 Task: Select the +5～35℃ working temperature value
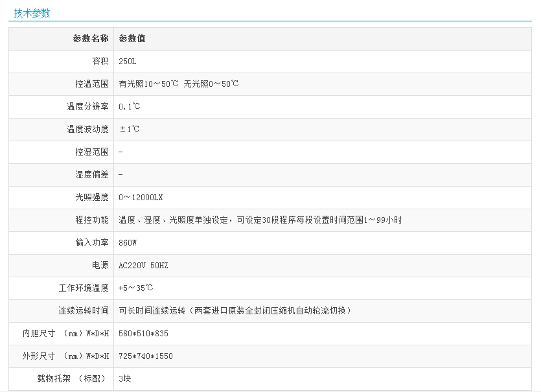click(136, 288)
